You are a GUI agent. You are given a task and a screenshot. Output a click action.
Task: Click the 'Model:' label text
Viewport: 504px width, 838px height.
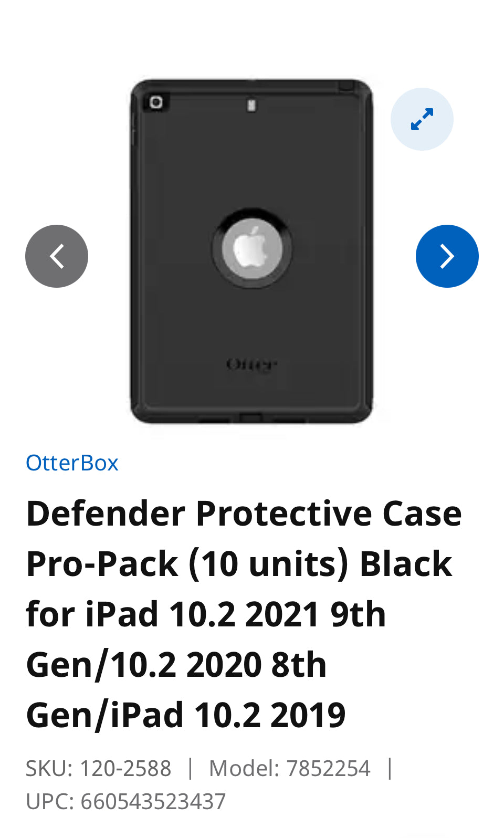(244, 769)
